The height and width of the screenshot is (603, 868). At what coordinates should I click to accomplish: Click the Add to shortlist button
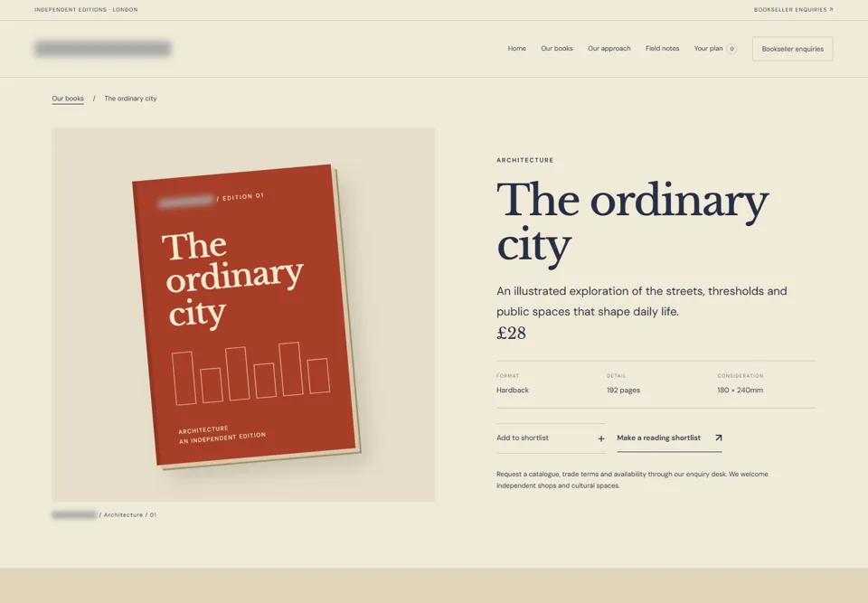click(x=551, y=438)
